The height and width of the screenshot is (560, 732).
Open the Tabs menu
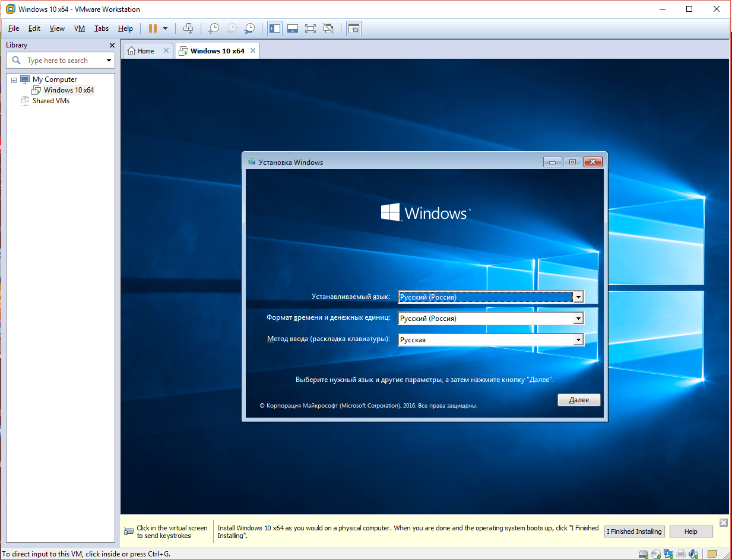pyautogui.click(x=102, y=28)
